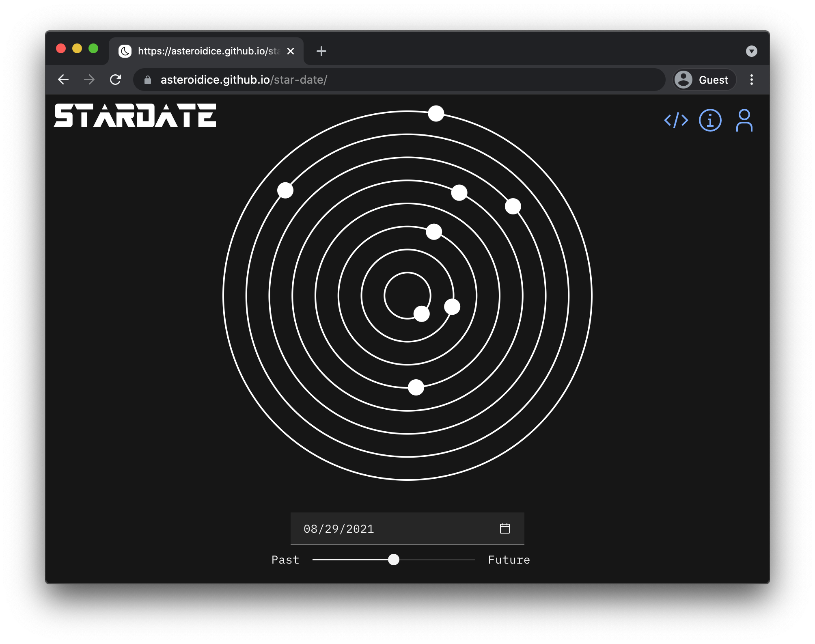The height and width of the screenshot is (644, 815).
Task: Expand tab search dropdown arrow
Action: point(751,51)
